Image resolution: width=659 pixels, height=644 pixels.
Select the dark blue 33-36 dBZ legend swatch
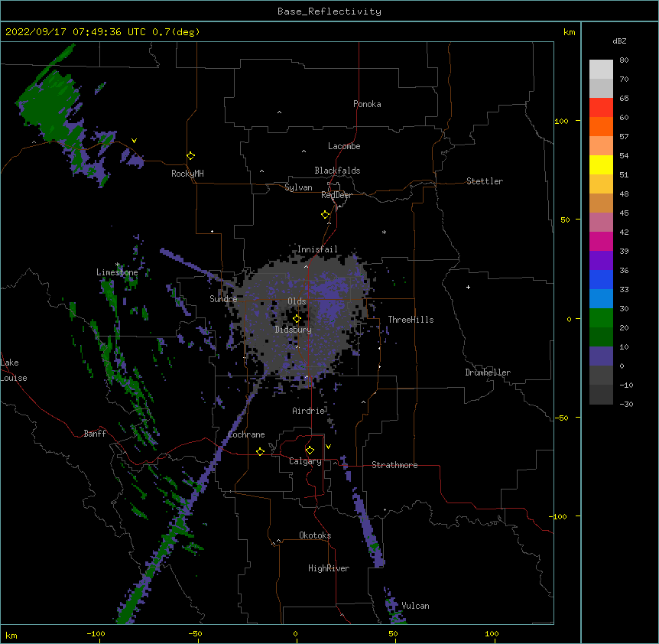(601, 279)
